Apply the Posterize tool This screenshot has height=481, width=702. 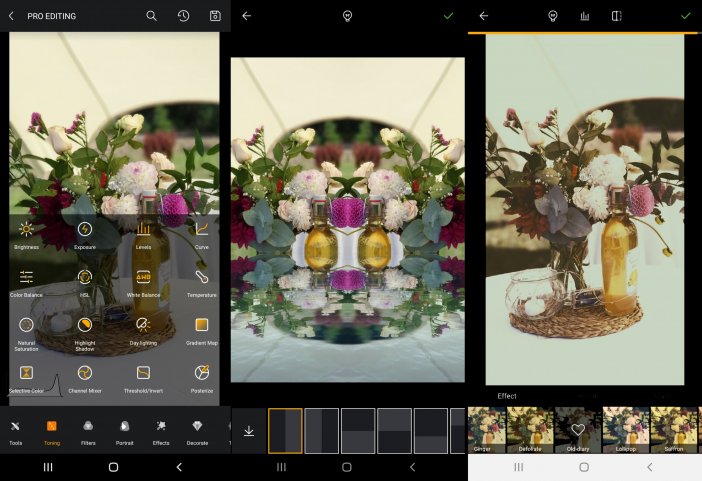[201, 379]
